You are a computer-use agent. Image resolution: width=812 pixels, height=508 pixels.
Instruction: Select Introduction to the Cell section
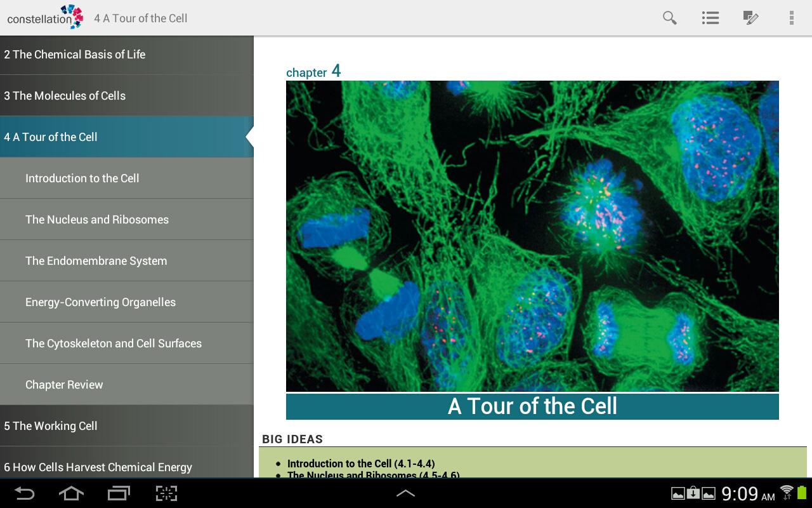[127, 178]
